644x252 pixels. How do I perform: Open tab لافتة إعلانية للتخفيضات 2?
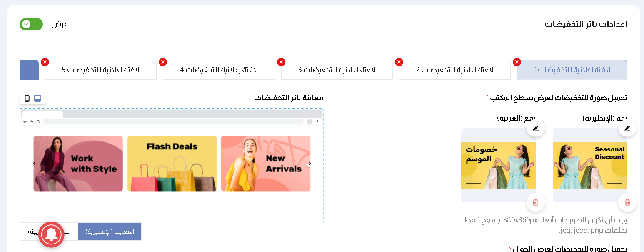pos(454,70)
